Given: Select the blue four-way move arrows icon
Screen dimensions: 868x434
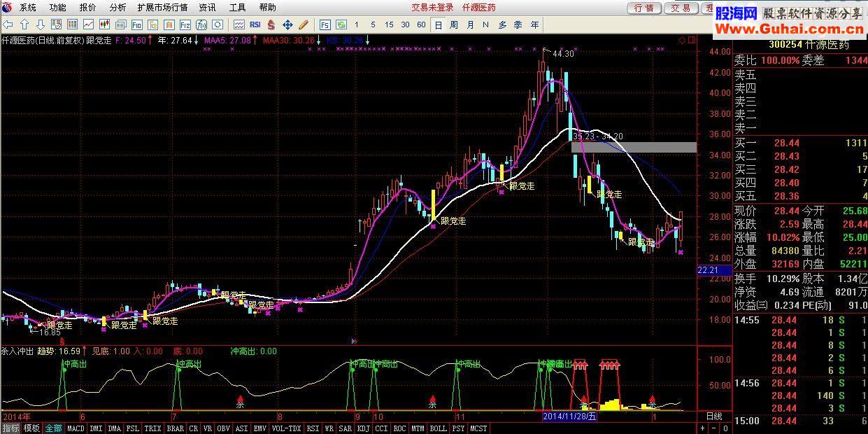Looking at the screenshot, I should pos(287,24).
